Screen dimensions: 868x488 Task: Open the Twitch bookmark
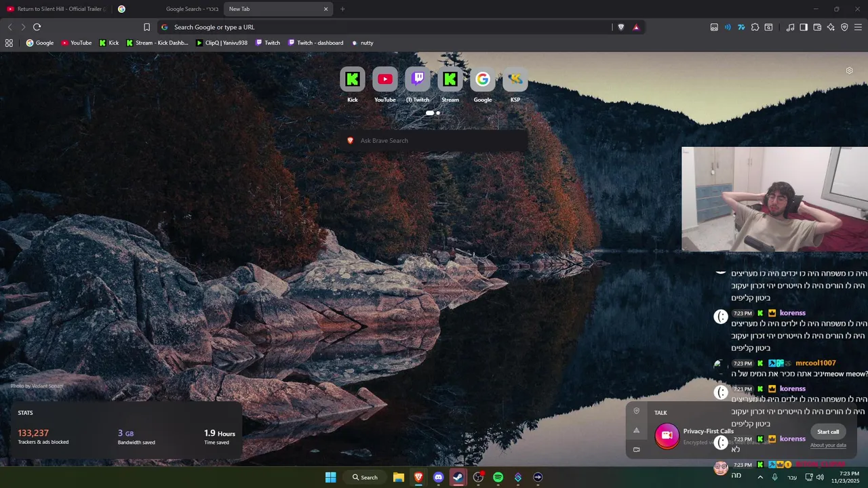[268, 43]
